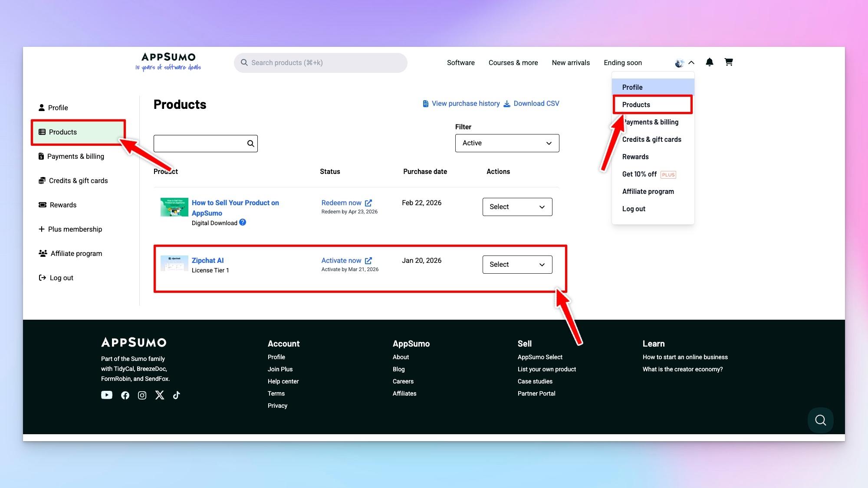
Task: Select Products in account dropdown menu
Action: (653, 105)
